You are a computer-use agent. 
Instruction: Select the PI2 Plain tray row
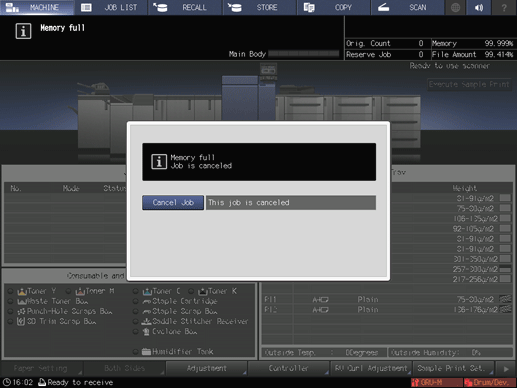click(x=387, y=309)
